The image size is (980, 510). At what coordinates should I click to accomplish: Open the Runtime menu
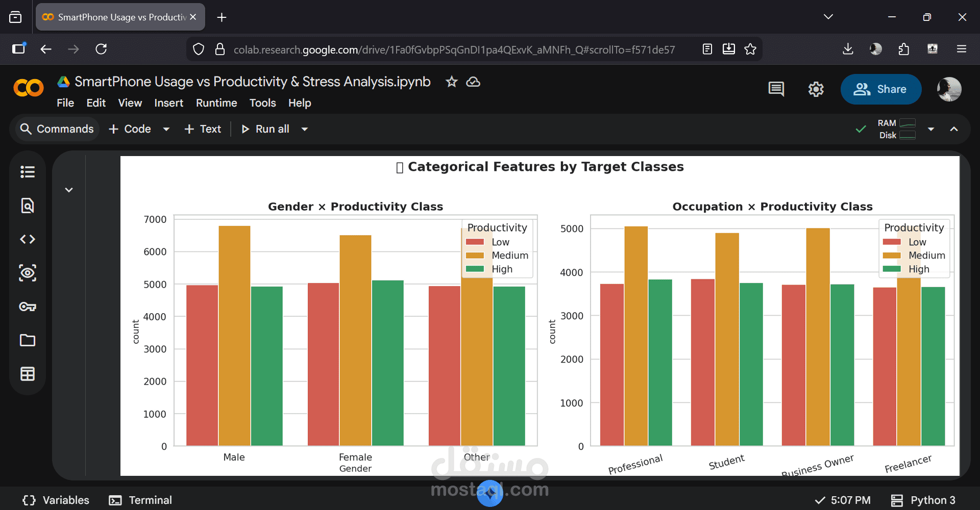click(x=216, y=103)
